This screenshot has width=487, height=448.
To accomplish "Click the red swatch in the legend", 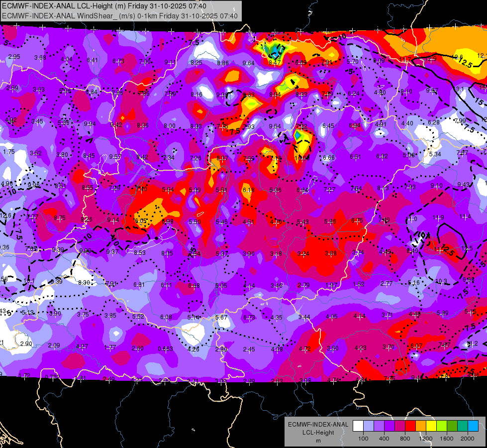I will [410, 426].
